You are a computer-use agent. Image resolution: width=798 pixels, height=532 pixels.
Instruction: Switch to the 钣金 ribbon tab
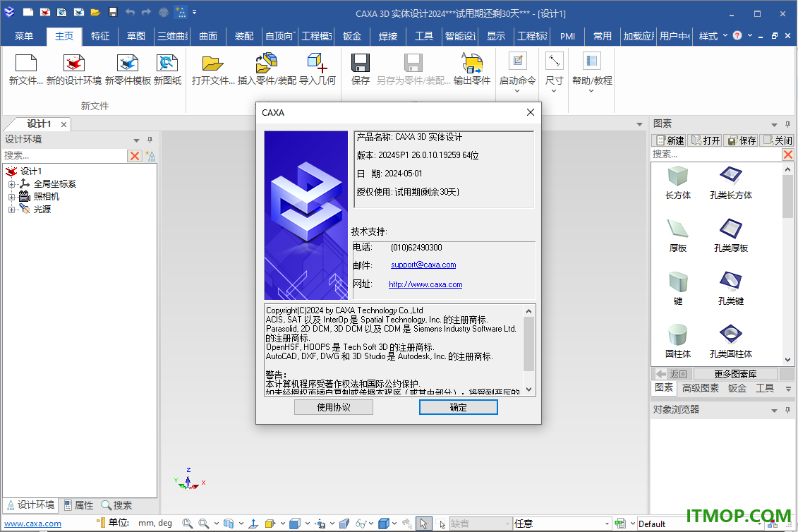click(x=351, y=36)
